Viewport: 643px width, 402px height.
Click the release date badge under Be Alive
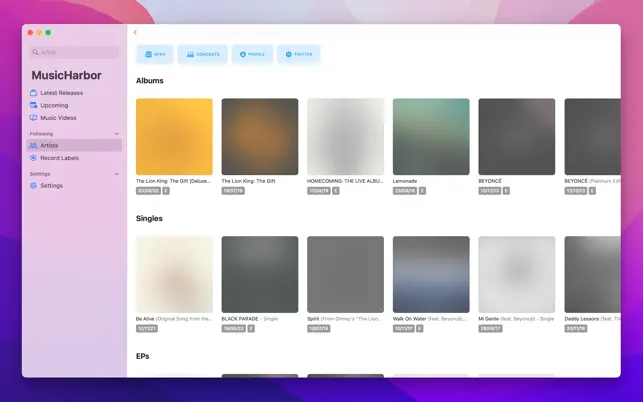tap(147, 329)
